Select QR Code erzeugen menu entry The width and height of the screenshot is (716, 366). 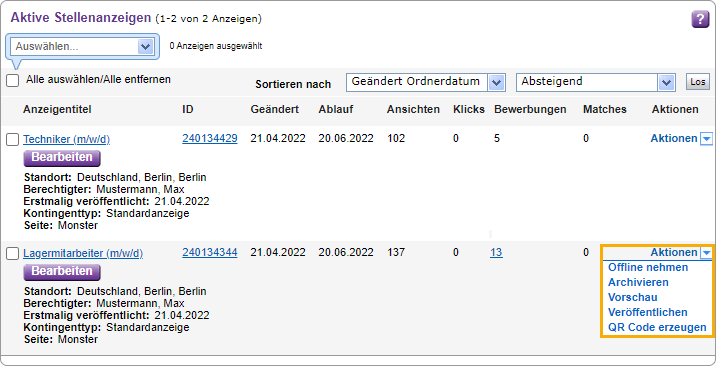click(x=657, y=328)
